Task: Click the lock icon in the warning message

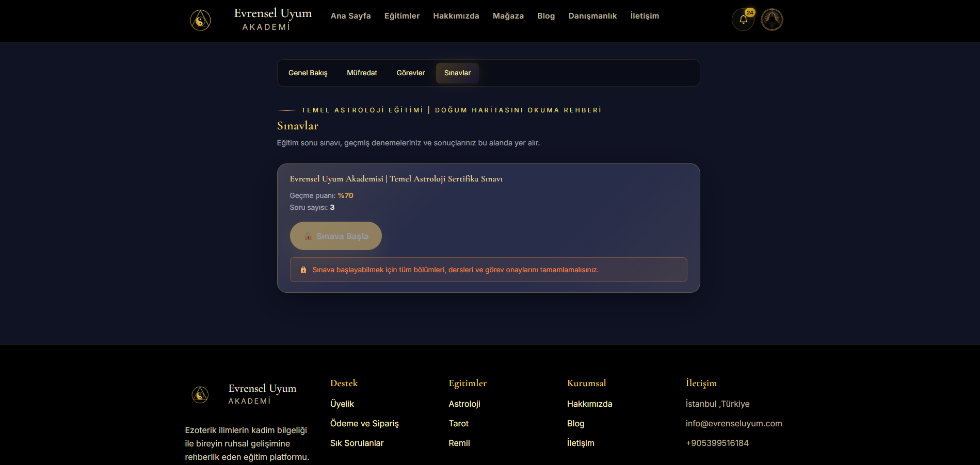Action: 303,270
